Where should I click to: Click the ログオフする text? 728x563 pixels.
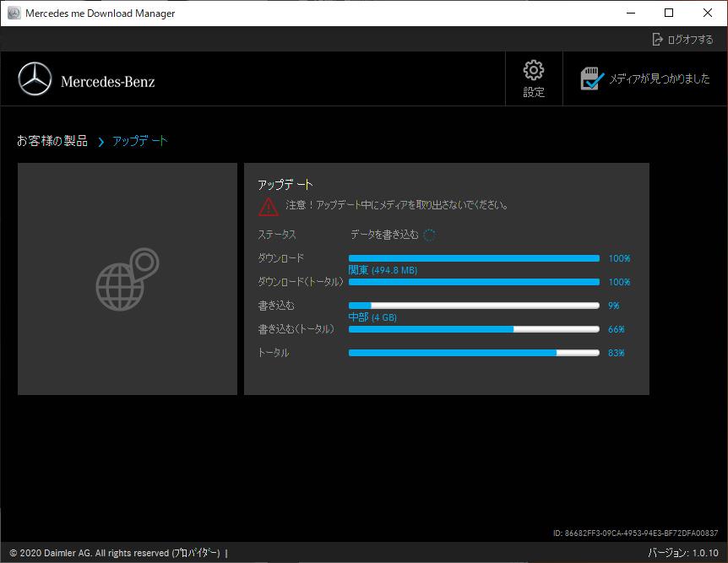(x=690, y=40)
